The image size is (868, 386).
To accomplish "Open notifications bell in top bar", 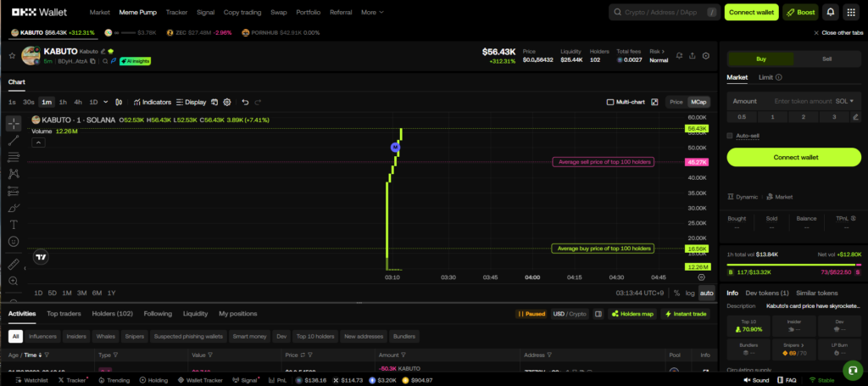I will tap(830, 12).
